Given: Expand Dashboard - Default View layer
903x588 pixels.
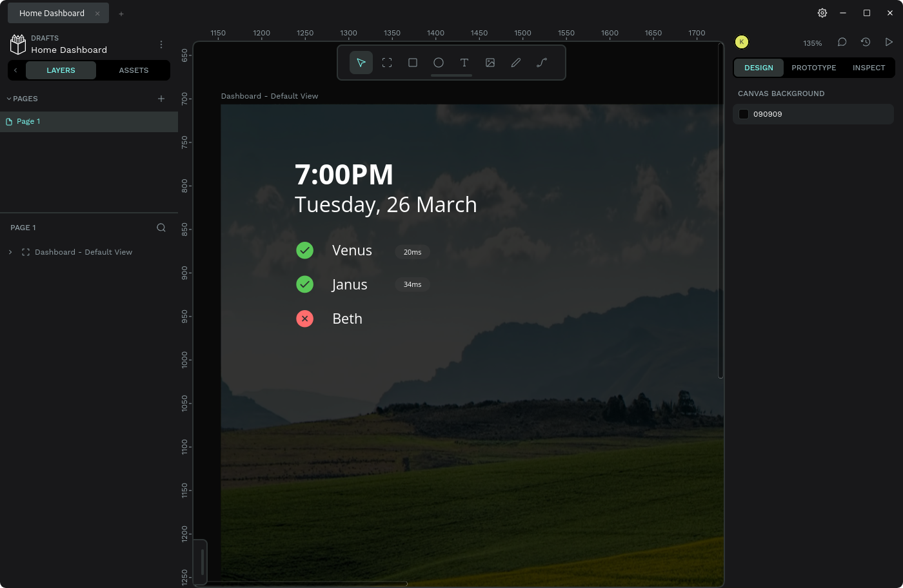Looking at the screenshot, I should tap(10, 252).
